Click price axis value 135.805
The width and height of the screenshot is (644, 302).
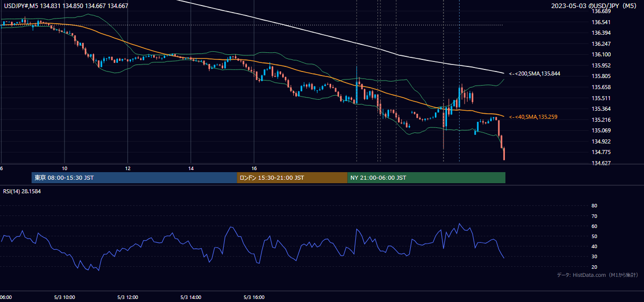click(601, 76)
